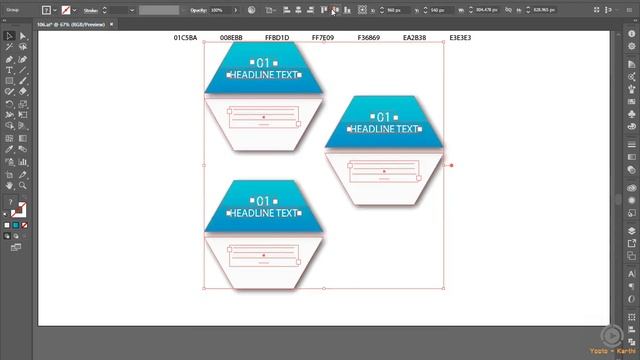Select the Eraser tool
This screenshot has width=640, height=360.
coord(22,92)
